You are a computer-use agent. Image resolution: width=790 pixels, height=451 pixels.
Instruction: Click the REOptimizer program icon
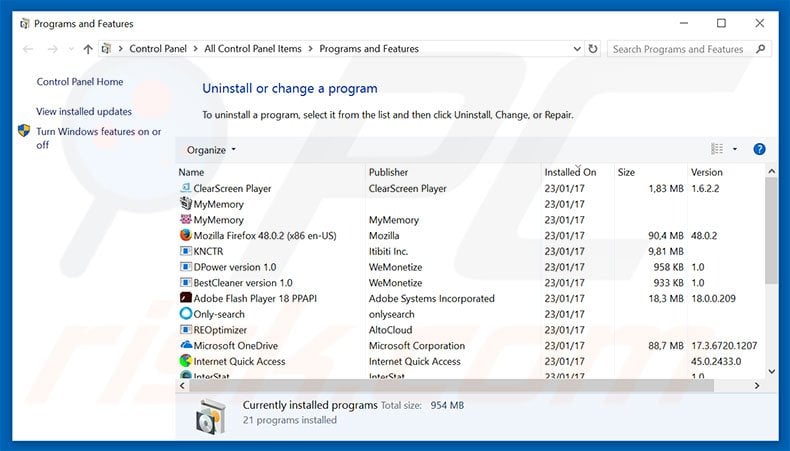[185, 330]
